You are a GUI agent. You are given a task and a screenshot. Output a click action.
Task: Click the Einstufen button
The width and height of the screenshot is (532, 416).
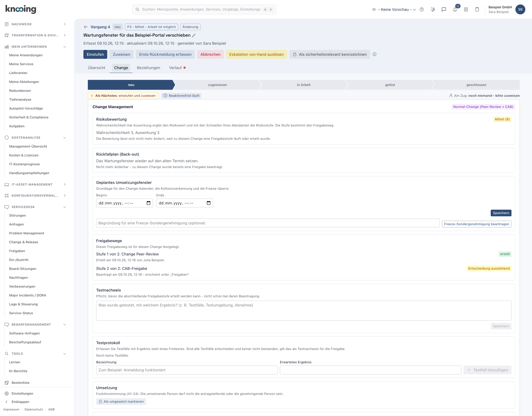[95, 54]
